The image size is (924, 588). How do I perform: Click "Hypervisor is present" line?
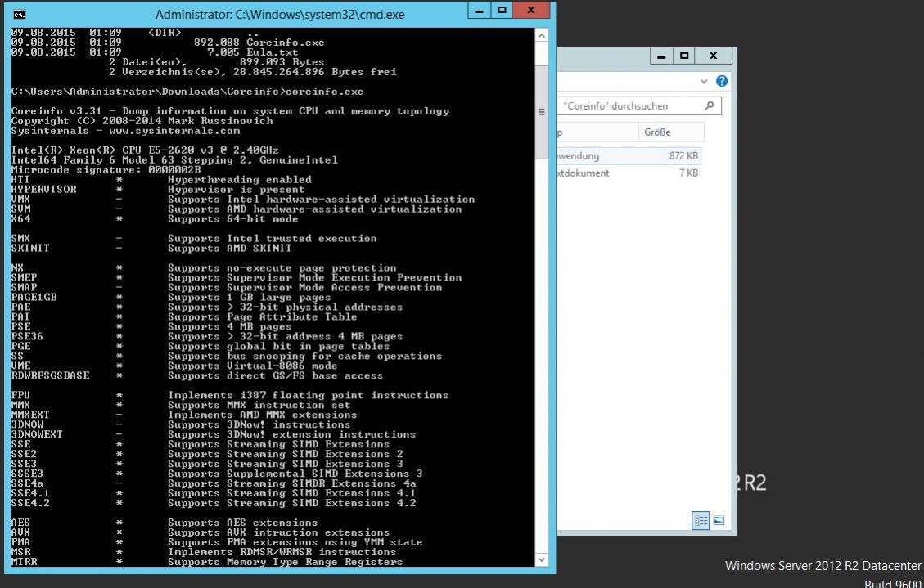(236, 190)
